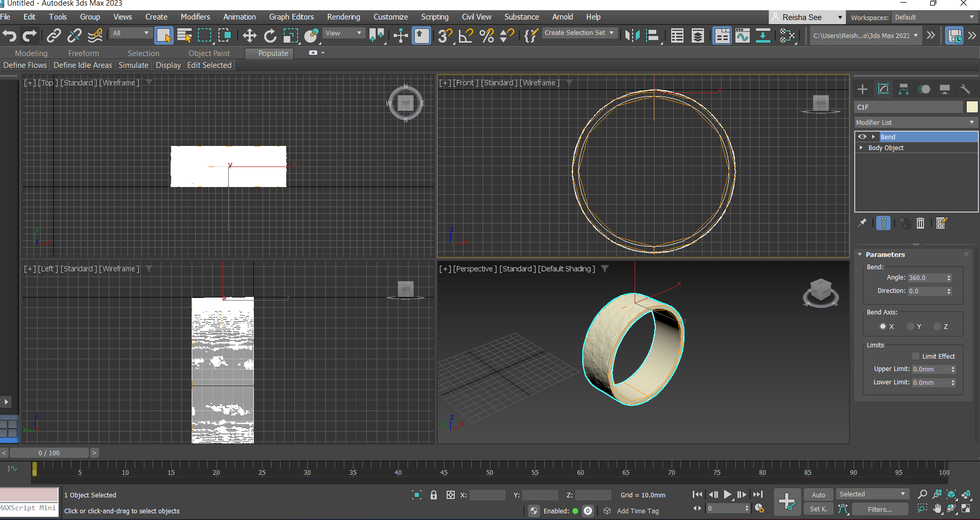Click the Simulate button

[x=134, y=65]
